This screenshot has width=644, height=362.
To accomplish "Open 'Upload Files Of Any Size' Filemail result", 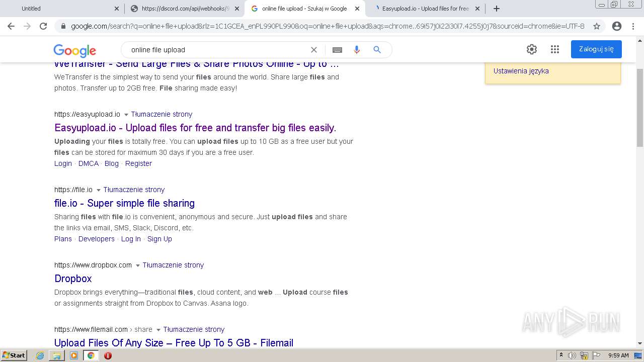I will pyautogui.click(x=174, y=343).
